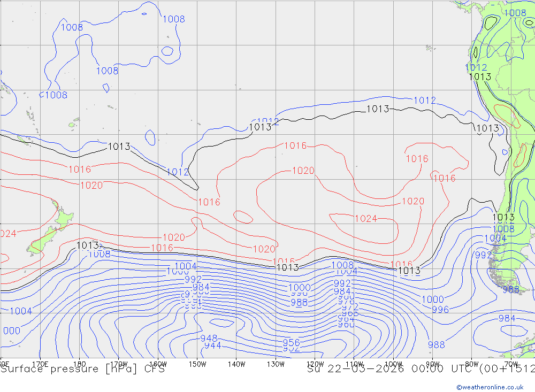Click the 170W longitude axis label
Screen dimensions: 535x392
point(119,364)
